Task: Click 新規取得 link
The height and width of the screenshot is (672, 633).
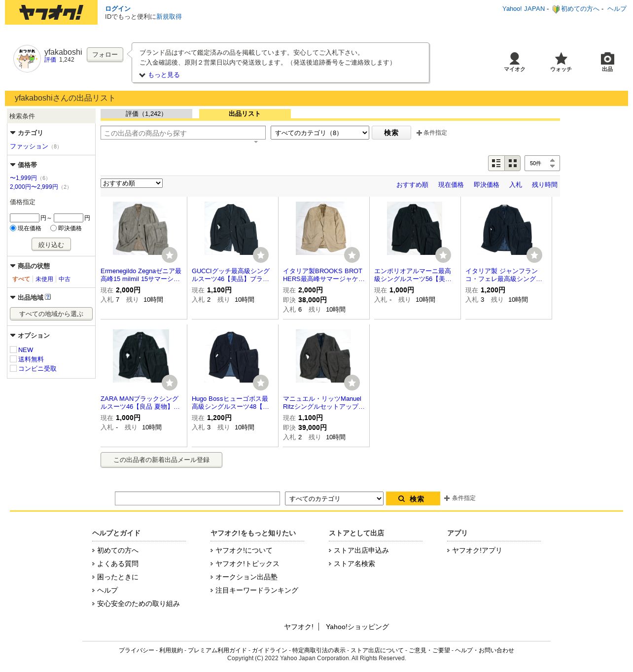Action: tap(169, 17)
